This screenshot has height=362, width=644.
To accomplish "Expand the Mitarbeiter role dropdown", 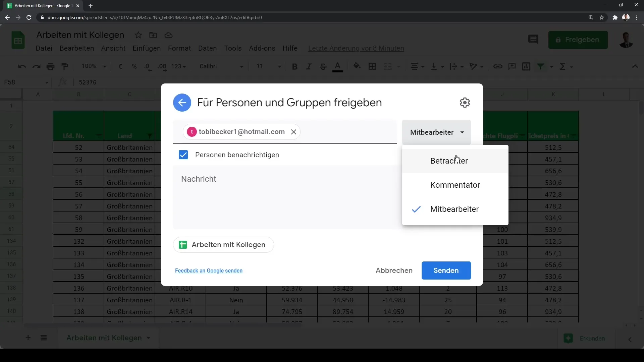I will 437,132.
